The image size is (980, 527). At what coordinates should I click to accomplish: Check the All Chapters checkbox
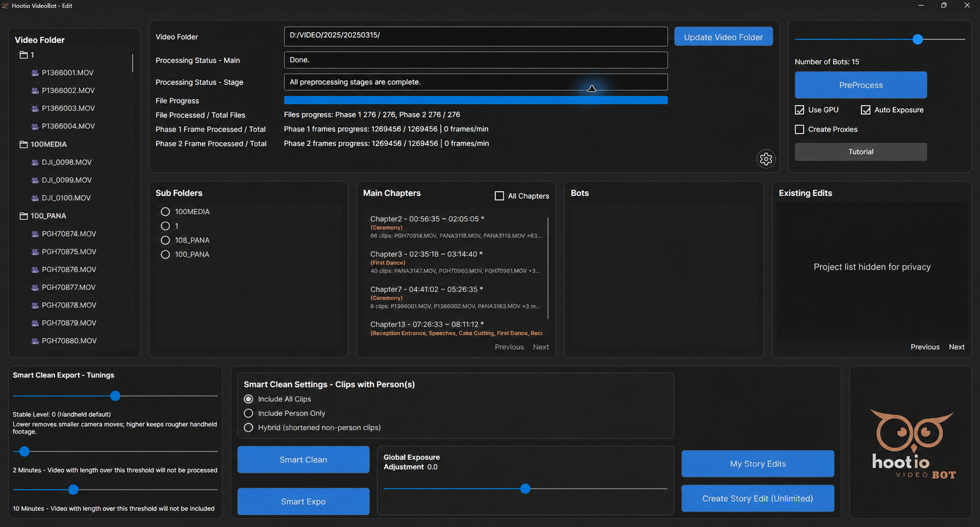click(x=499, y=196)
